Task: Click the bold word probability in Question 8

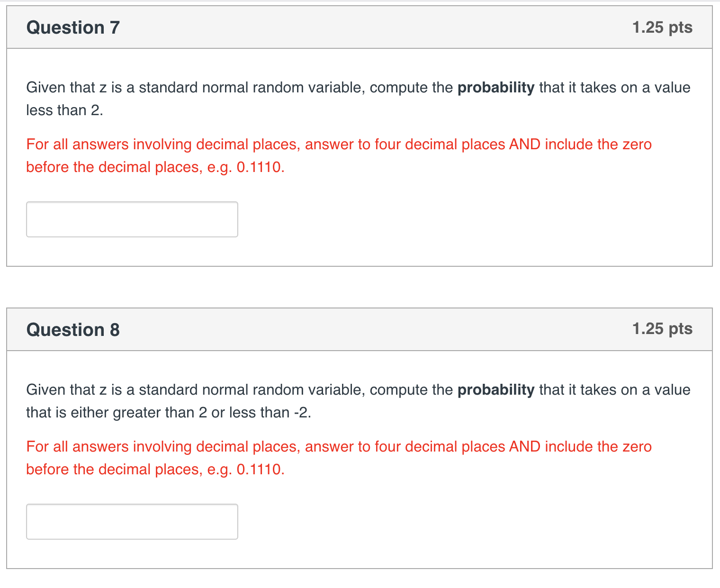Action: point(495,389)
